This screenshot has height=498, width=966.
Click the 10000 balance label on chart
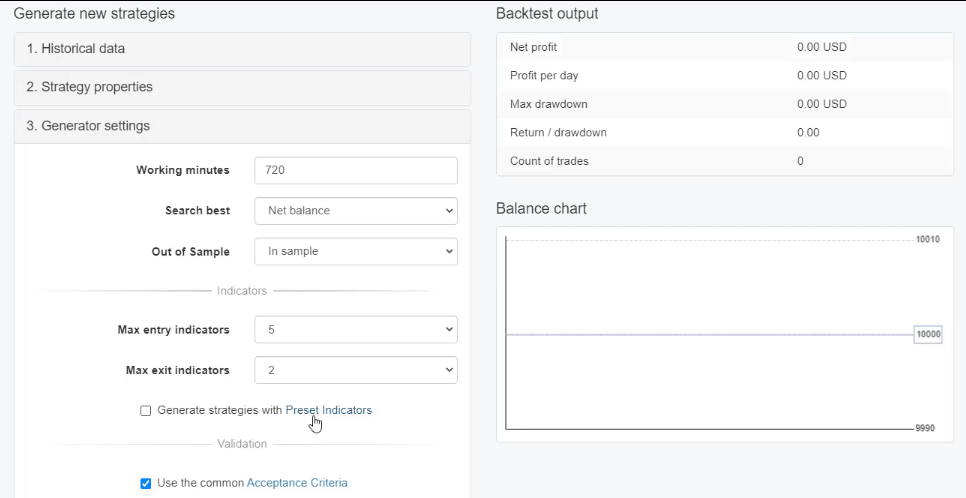[x=928, y=335]
